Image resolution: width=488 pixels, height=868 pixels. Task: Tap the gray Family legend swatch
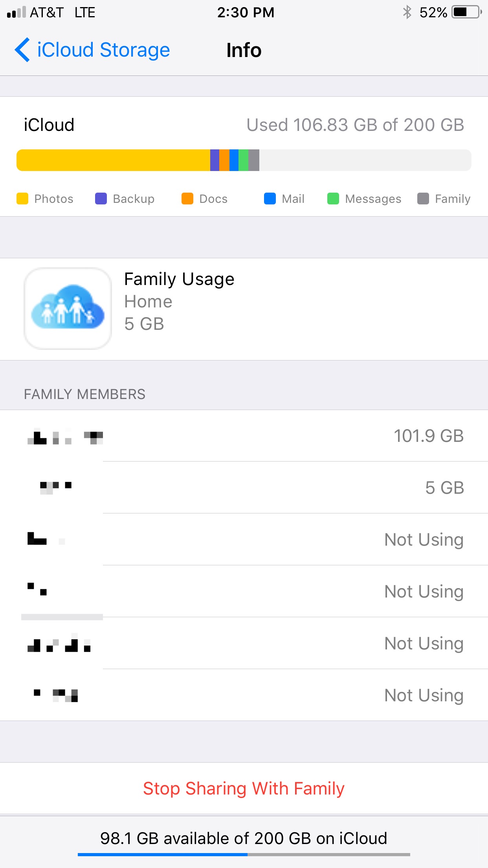pyautogui.click(x=423, y=199)
